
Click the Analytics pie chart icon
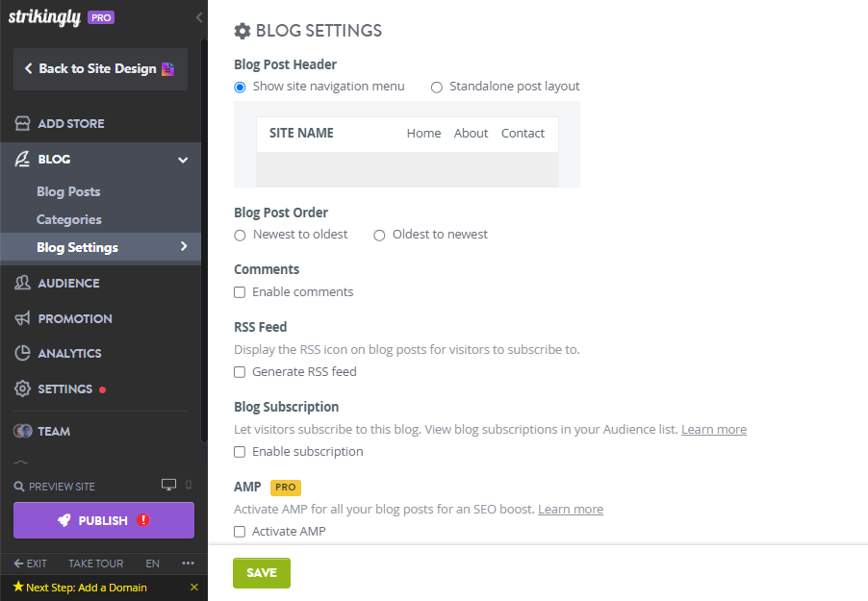tap(22, 354)
